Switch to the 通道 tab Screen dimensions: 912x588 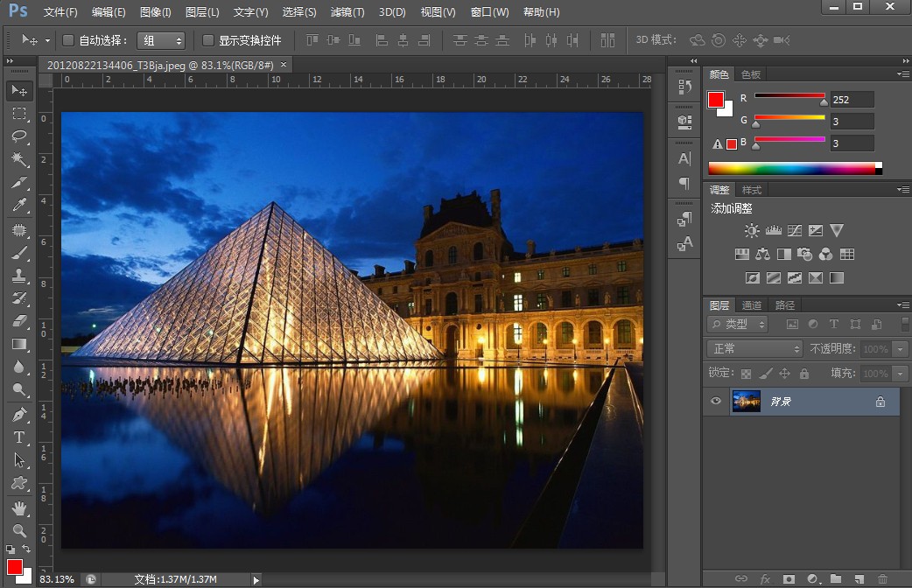(752, 304)
